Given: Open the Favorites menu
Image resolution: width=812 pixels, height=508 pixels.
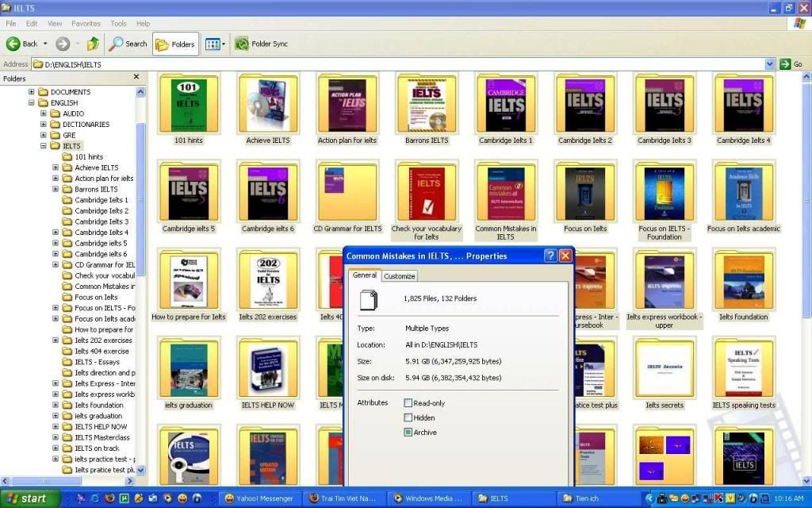Looking at the screenshot, I should pos(86,23).
